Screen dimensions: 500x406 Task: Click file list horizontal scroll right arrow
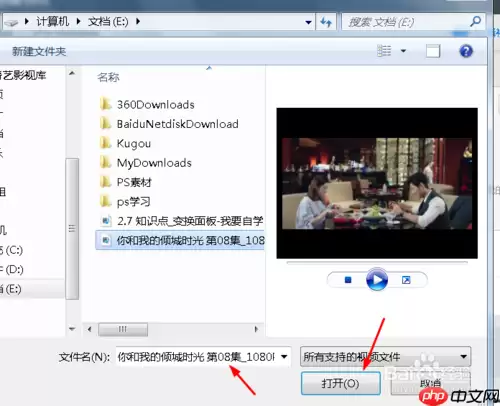tap(256, 329)
